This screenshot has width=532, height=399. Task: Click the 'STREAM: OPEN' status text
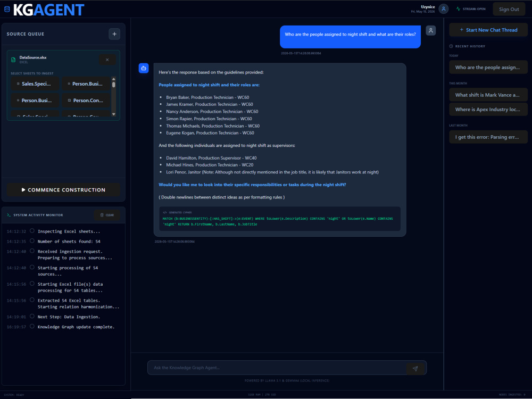[474, 9]
